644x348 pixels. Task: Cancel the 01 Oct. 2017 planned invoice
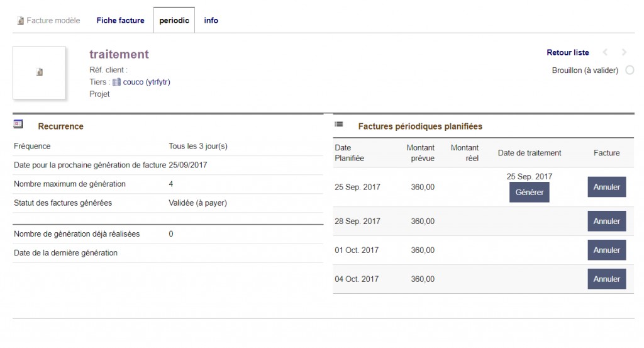click(607, 250)
